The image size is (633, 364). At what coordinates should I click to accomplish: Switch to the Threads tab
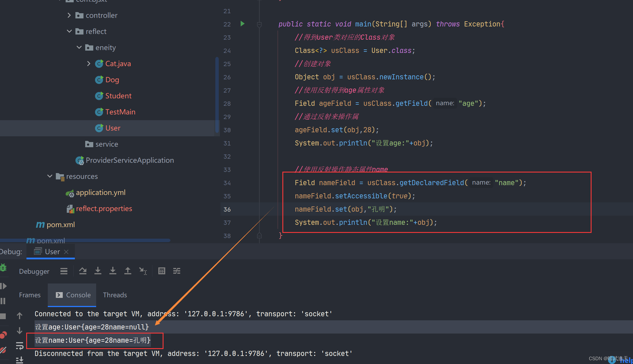coord(115,295)
